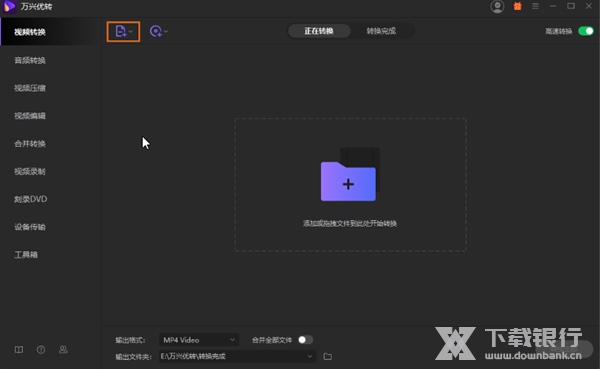
Task: Click the 万兴优转 app logo icon
Action: coord(9,7)
